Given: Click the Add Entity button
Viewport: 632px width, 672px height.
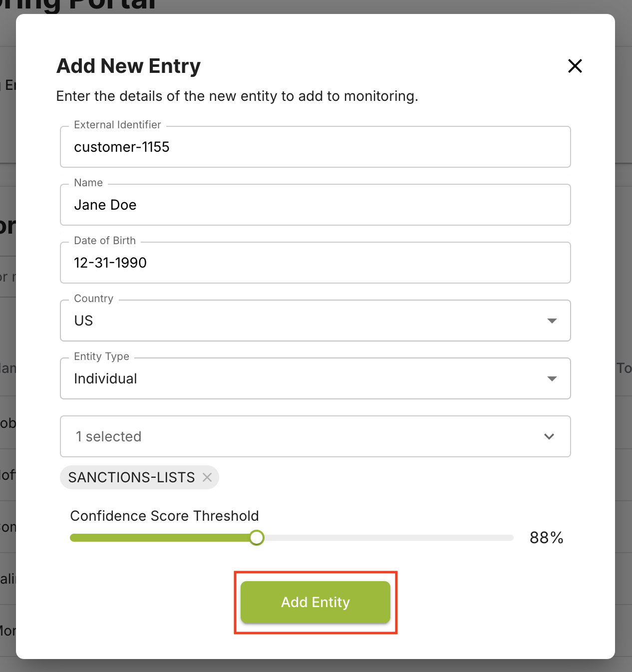Looking at the screenshot, I should pos(316,602).
